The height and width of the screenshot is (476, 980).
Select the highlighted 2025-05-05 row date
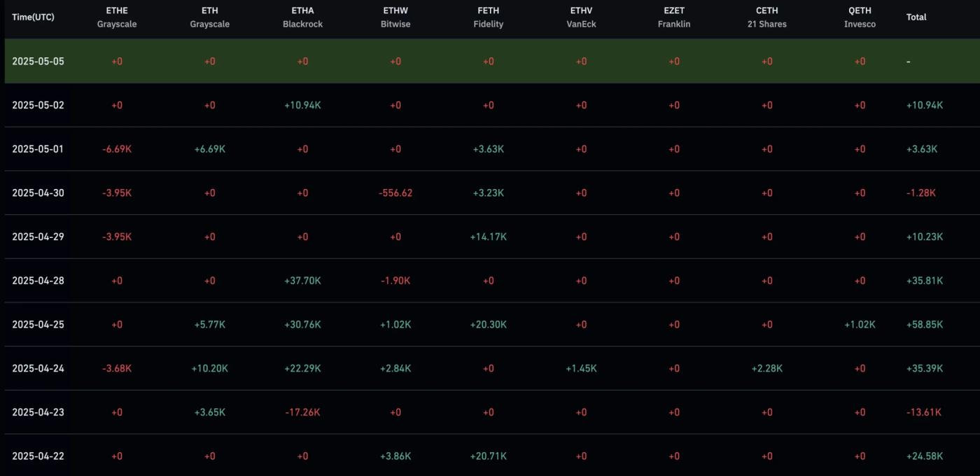tap(38, 61)
